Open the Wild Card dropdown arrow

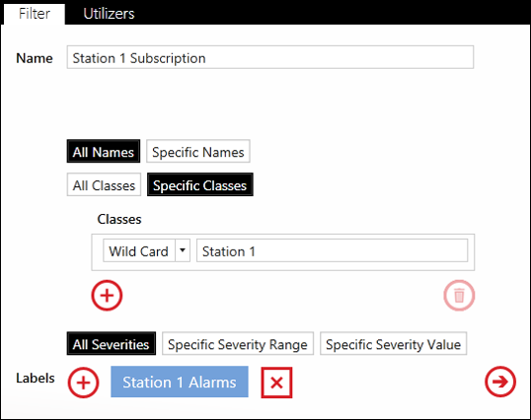[183, 250]
